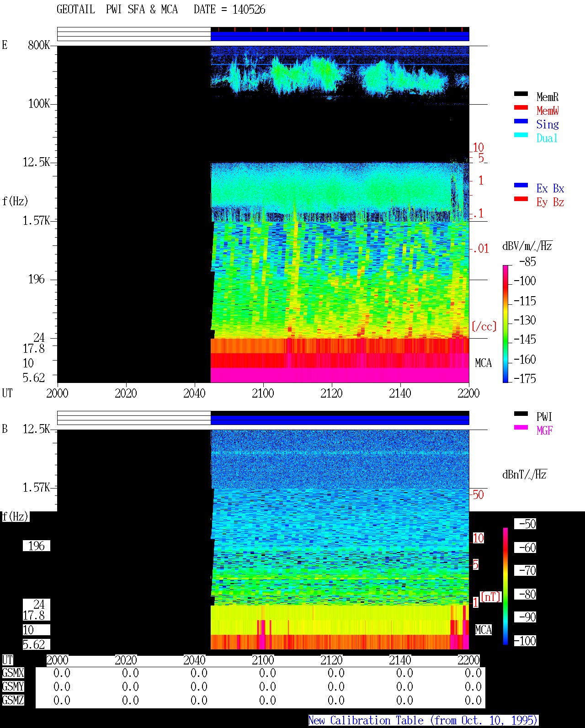Screen dimensions: 585x728
Task: Select the "-60" magnetic scale value
Action: click(525, 547)
